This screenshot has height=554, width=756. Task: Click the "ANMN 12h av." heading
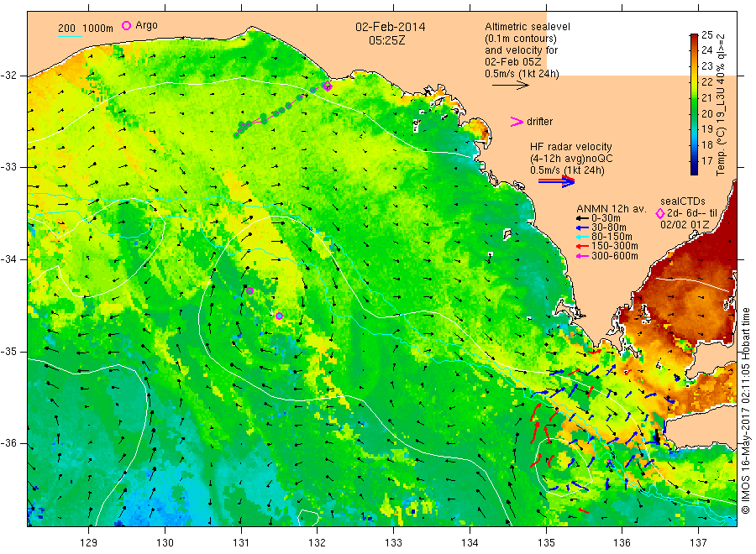click(612, 209)
